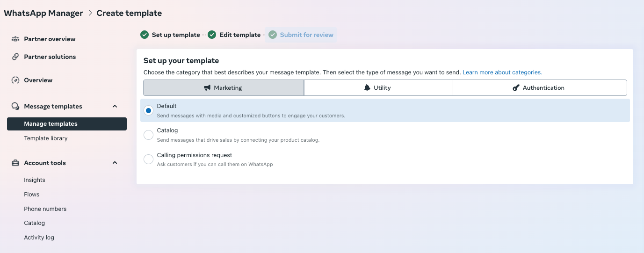Click the Partner overview people icon
The width and height of the screenshot is (644, 253).
pos(15,39)
